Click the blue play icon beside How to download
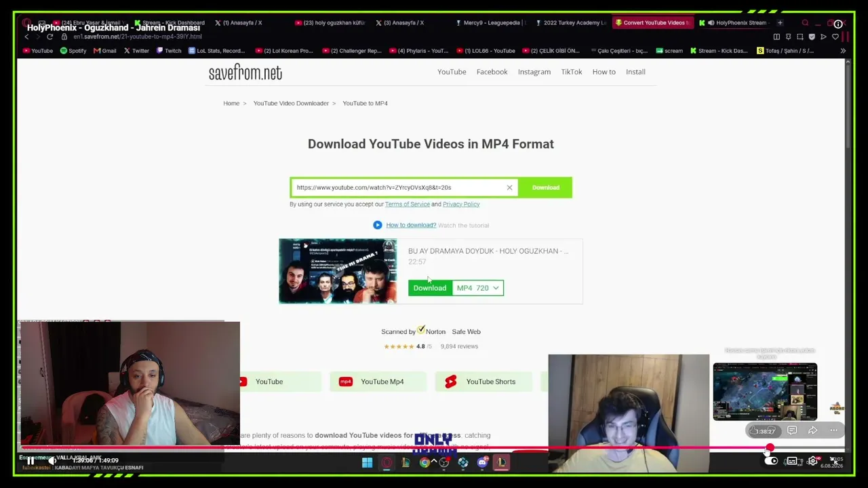Viewport: 868px width, 488px height. point(378,225)
